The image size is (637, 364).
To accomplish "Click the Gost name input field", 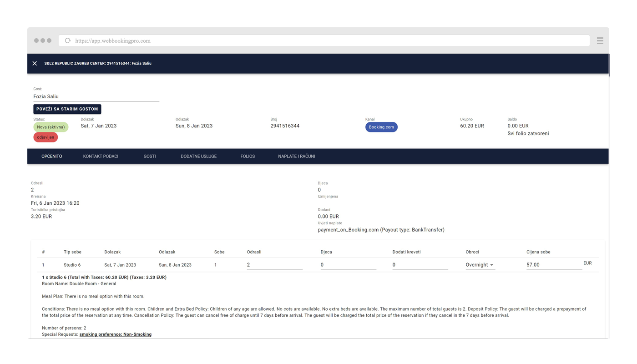I will click(x=96, y=96).
